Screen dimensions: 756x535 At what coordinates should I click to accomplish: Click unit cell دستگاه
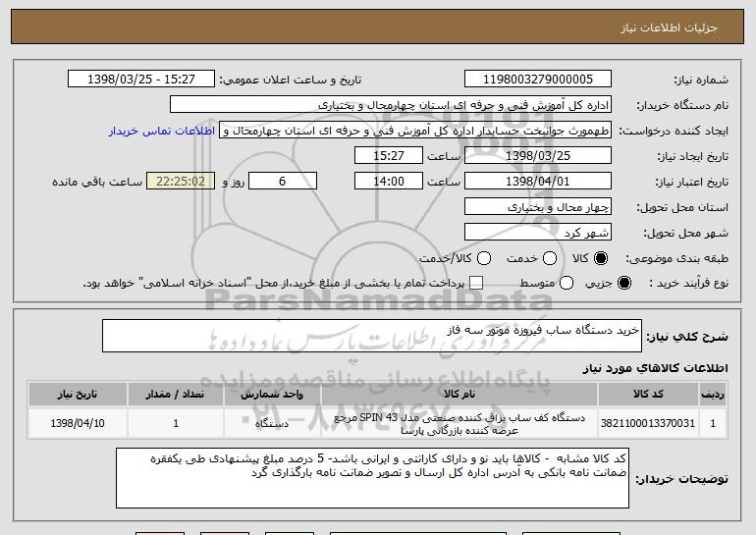pos(272,424)
